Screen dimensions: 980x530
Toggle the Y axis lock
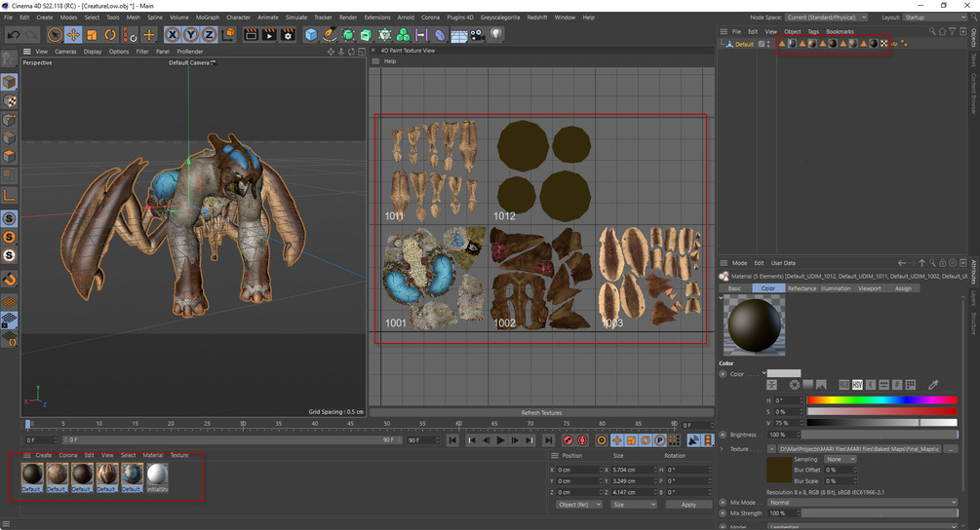[191, 35]
